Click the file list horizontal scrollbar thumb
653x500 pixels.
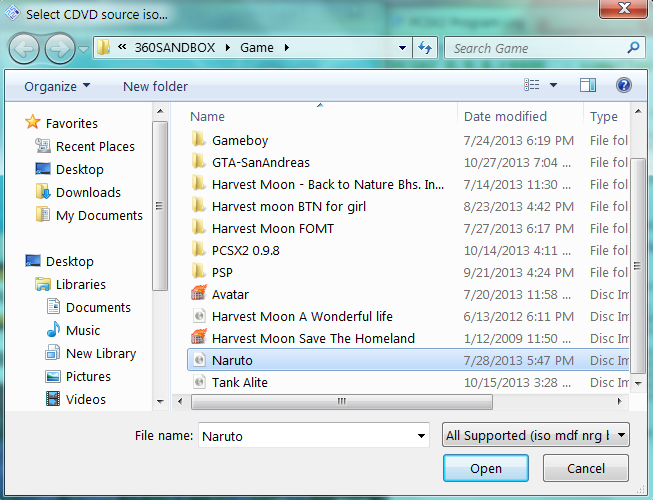click(341, 402)
